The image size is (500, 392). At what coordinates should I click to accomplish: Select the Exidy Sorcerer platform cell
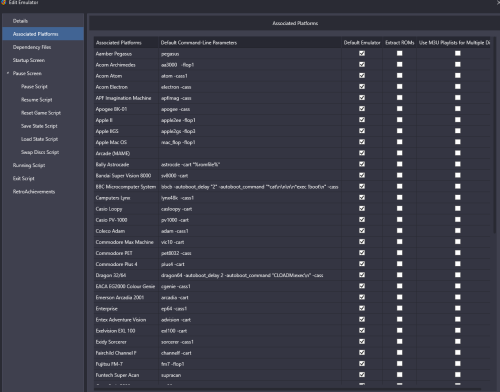[x=126, y=342]
